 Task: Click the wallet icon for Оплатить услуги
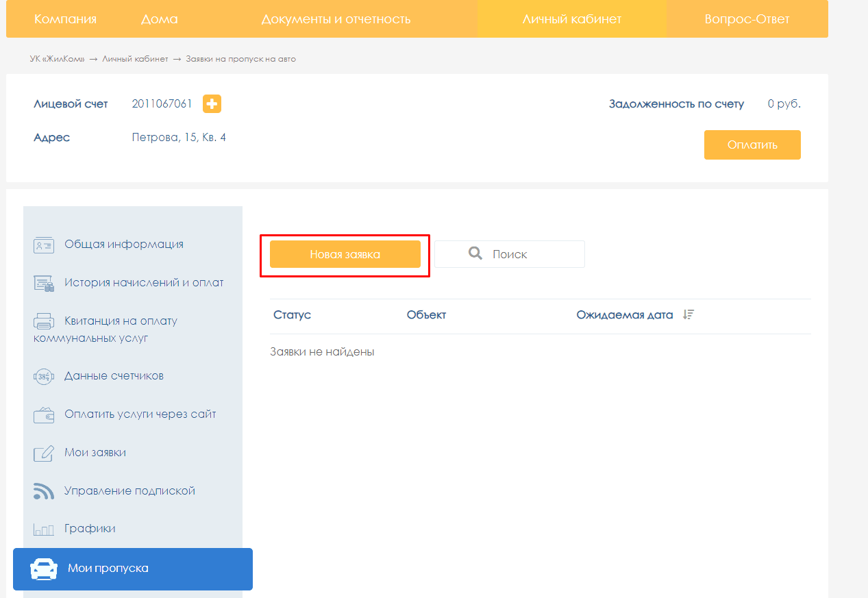pos(44,415)
